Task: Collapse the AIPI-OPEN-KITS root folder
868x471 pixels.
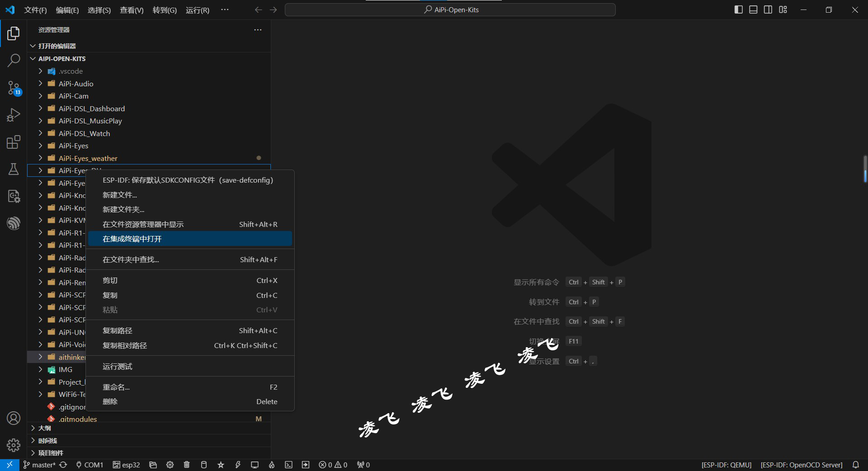Action: pos(149,59)
